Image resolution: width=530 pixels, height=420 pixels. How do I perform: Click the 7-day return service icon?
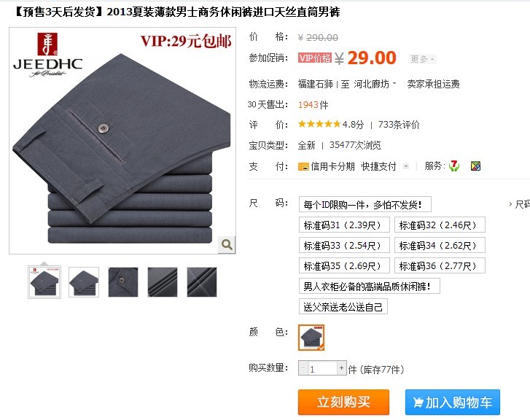tap(454, 166)
